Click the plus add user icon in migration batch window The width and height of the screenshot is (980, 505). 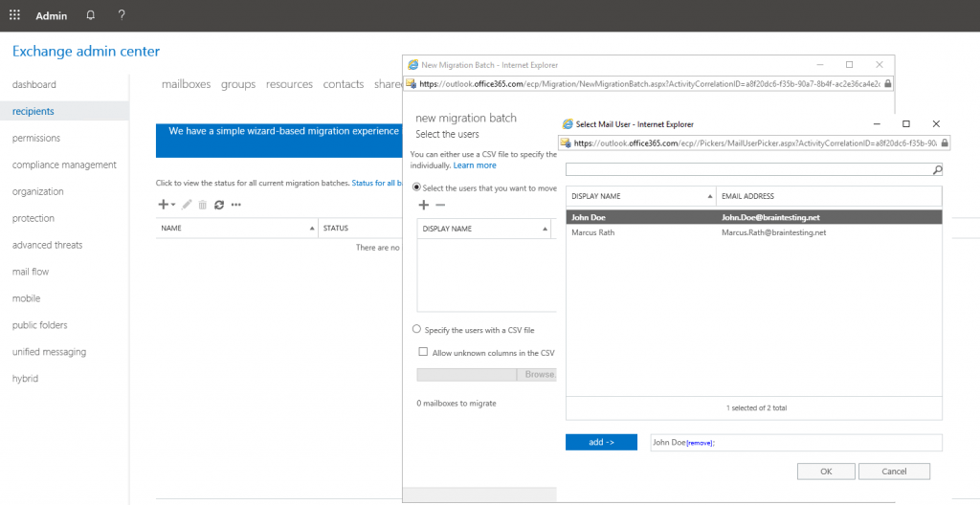click(423, 205)
